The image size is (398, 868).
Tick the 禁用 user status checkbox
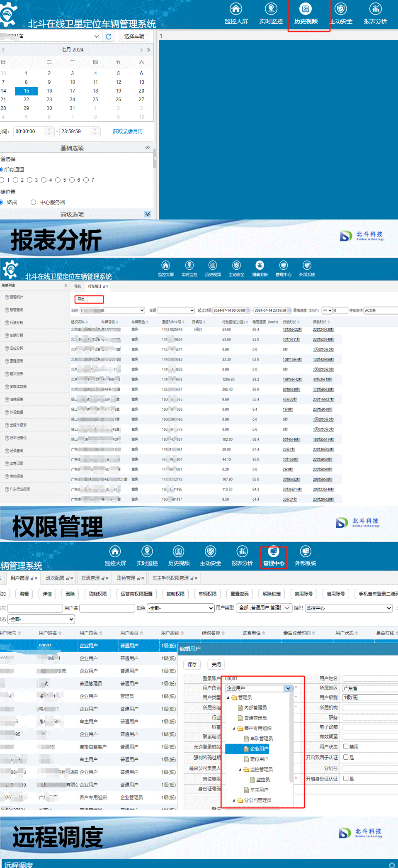(346, 746)
